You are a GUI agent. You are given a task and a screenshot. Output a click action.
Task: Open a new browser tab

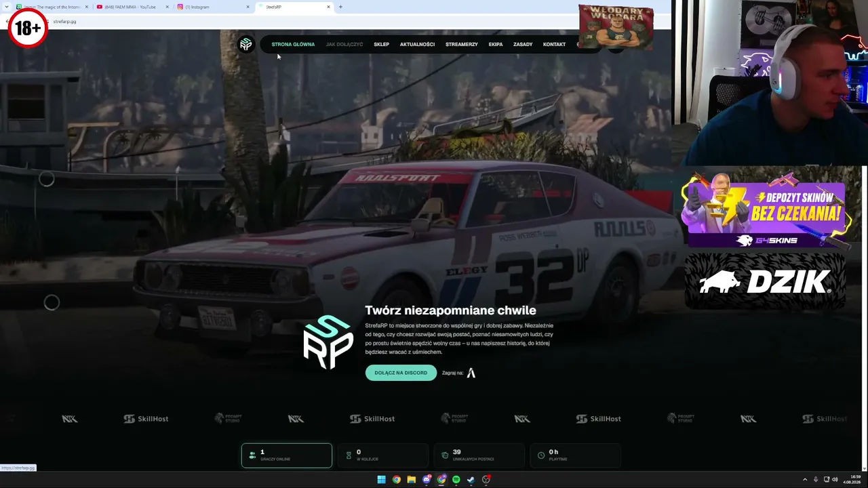pos(340,7)
